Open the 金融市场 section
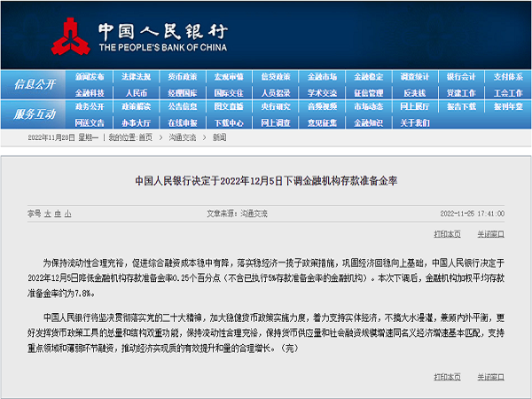532x399 pixels. pos(323,77)
